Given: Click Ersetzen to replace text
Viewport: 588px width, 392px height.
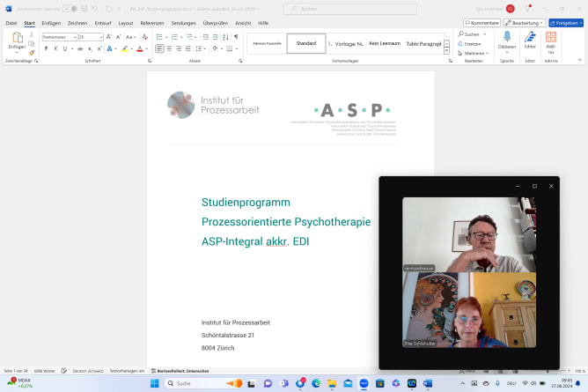Looking at the screenshot, I should (469, 44).
